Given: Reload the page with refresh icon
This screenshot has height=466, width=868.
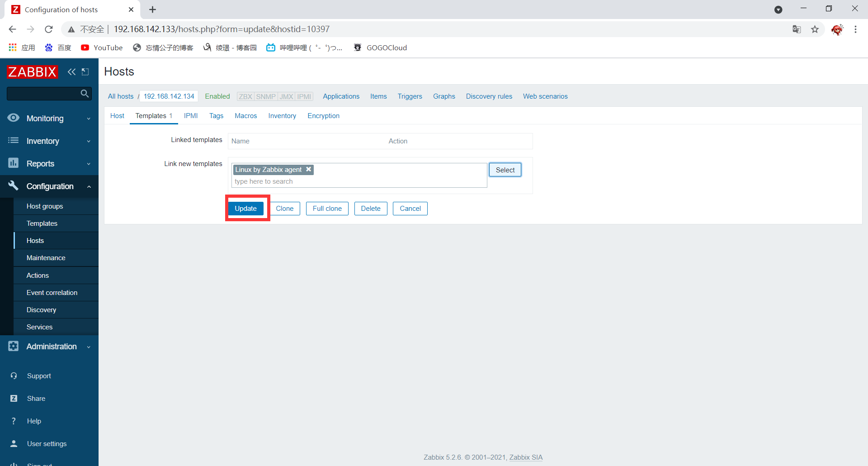Looking at the screenshot, I should tap(49, 29).
